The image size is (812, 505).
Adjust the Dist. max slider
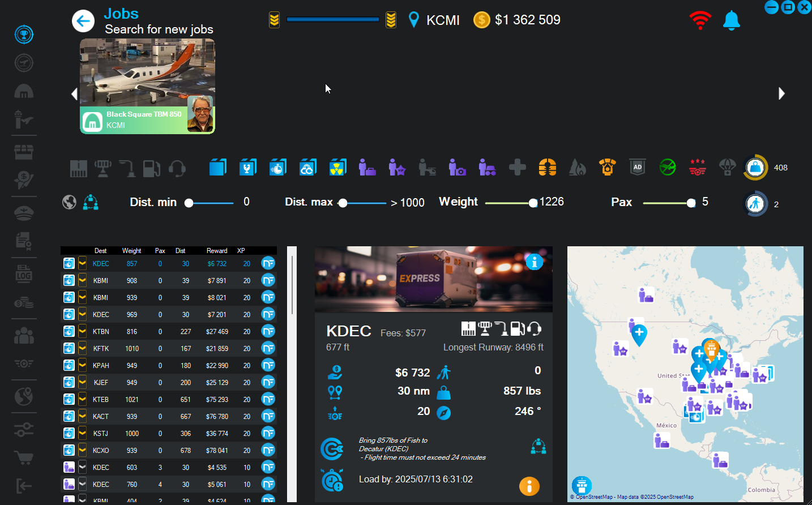point(362,203)
